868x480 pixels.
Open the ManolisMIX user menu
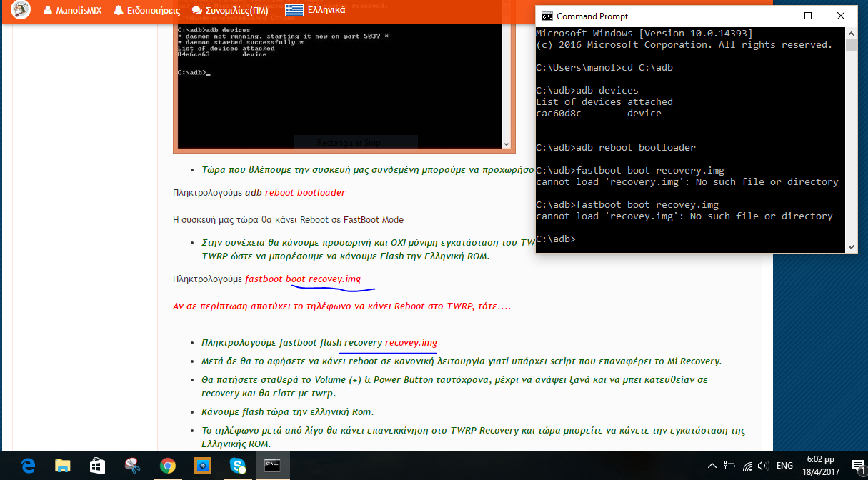73,11
